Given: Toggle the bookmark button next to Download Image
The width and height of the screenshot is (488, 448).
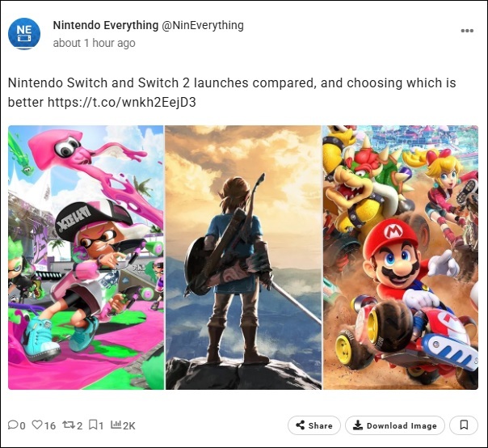Looking at the screenshot, I should pos(464,425).
